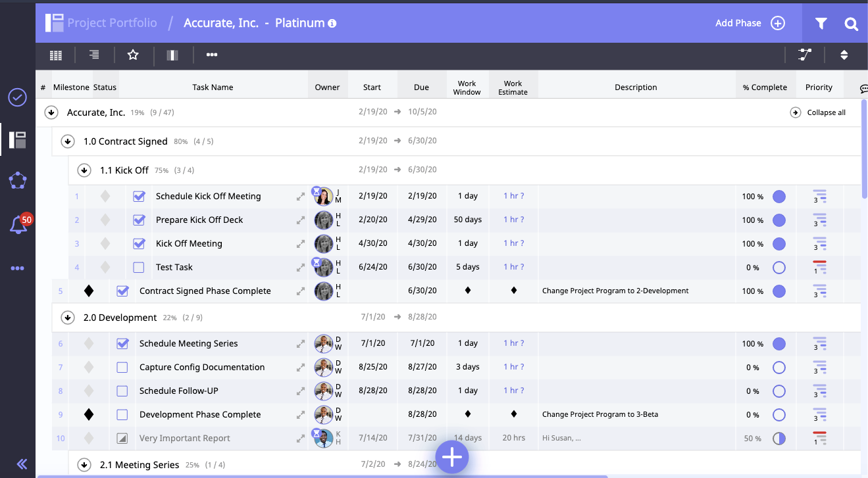Click the 50% progress circle for Very Important Report
The height and width of the screenshot is (478, 868).
pos(779,439)
